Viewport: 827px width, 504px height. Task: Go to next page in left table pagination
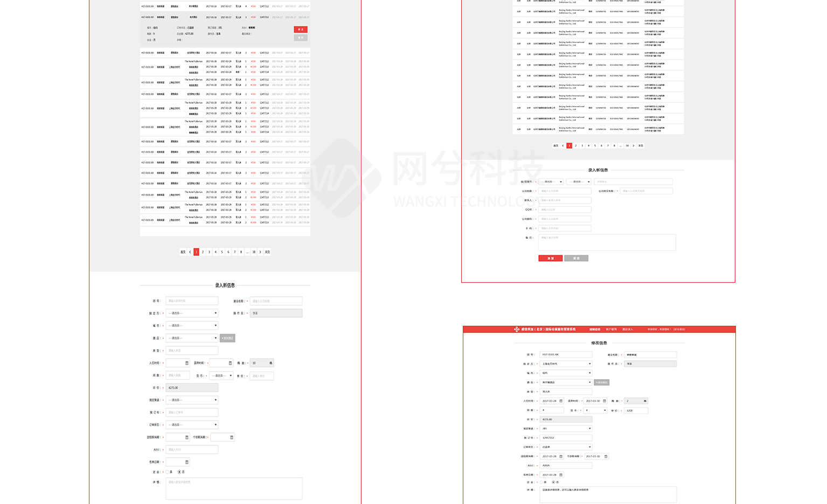[x=260, y=252]
